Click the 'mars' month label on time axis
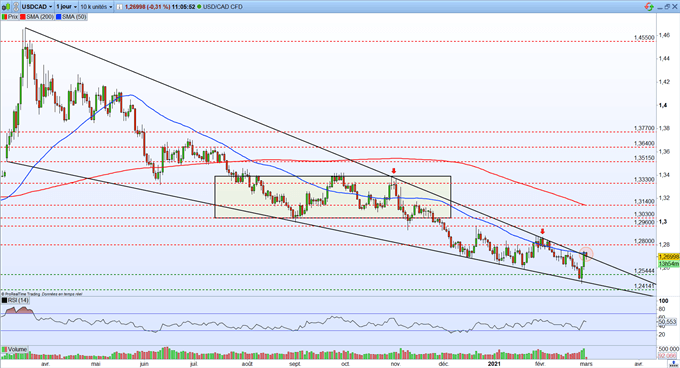This screenshot has width=680, height=368. tap(586, 364)
